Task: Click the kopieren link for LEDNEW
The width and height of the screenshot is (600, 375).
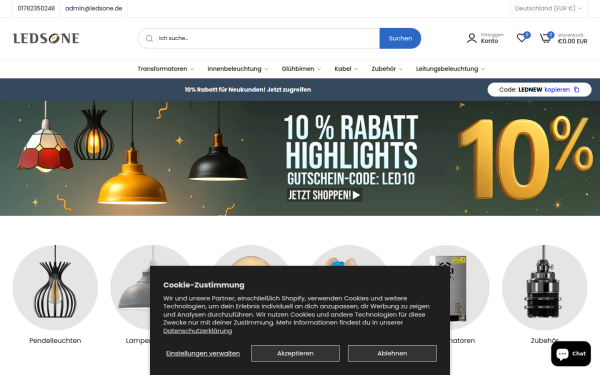Action: pyautogui.click(x=557, y=90)
